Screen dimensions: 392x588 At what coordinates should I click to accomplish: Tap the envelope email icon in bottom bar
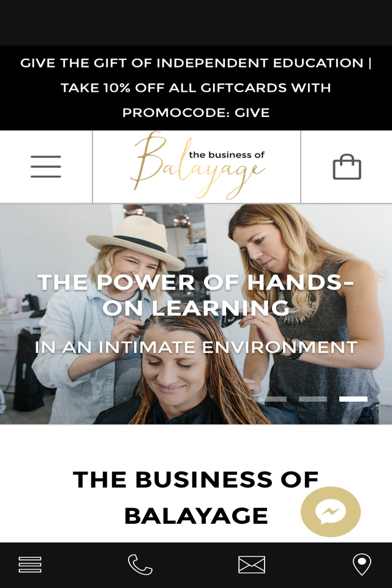(x=252, y=565)
